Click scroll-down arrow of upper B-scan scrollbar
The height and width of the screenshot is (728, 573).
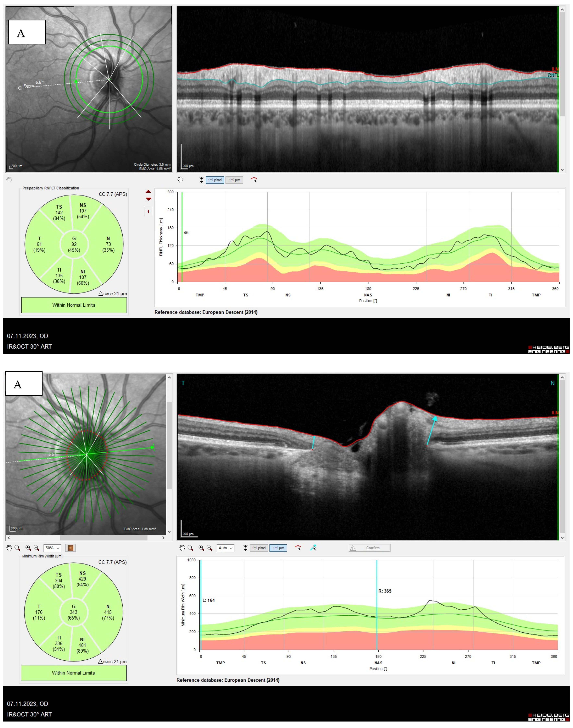(x=562, y=170)
